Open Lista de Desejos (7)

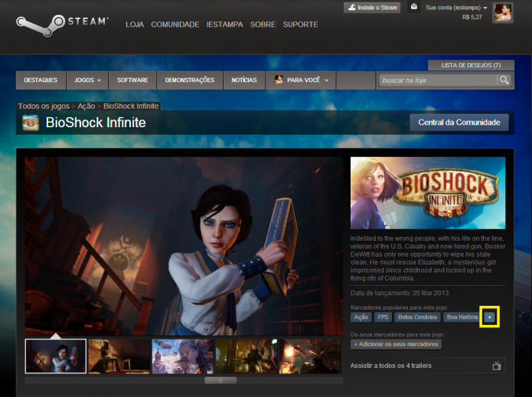click(x=471, y=65)
